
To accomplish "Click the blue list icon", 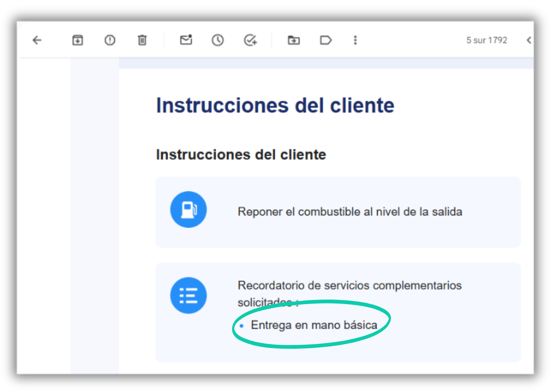I will pos(189,296).
